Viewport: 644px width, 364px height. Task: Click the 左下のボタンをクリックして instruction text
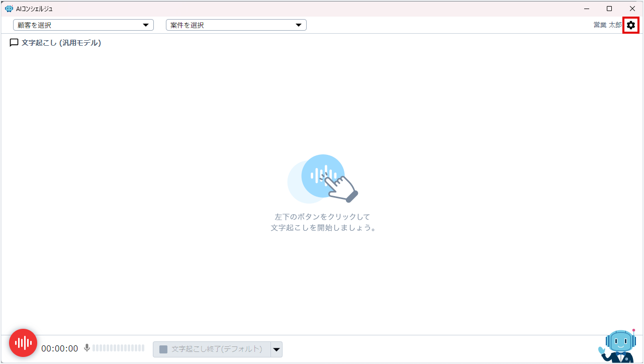[x=322, y=217]
